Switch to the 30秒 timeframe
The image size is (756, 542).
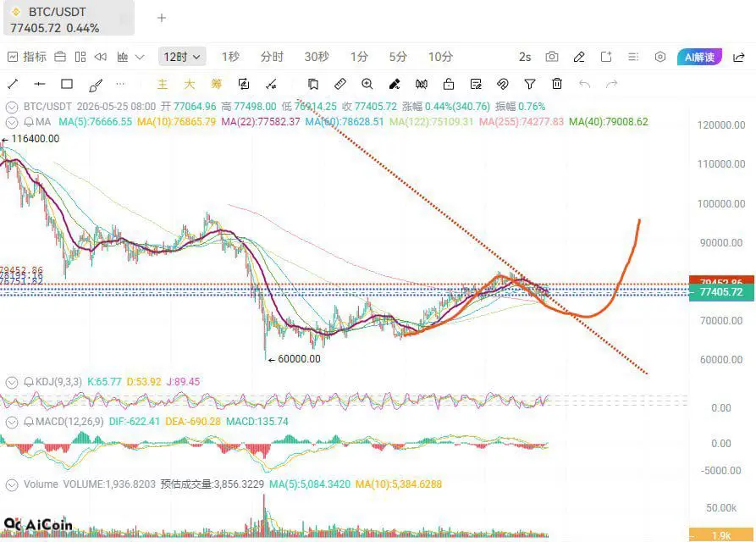click(x=317, y=57)
